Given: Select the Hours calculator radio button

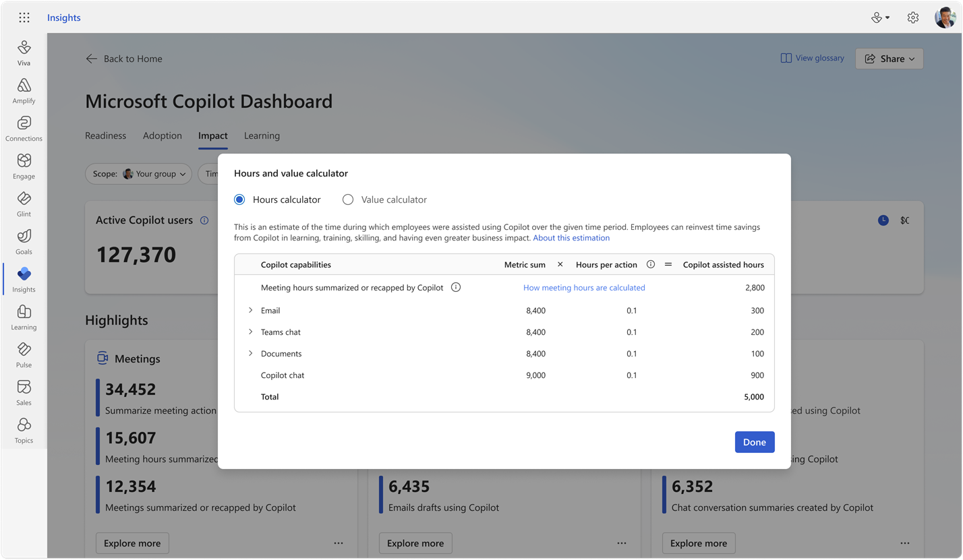Looking at the screenshot, I should (x=240, y=199).
